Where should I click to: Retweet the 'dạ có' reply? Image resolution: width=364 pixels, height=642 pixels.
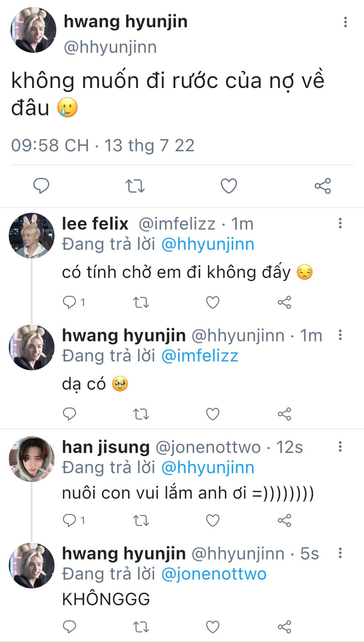tap(141, 414)
